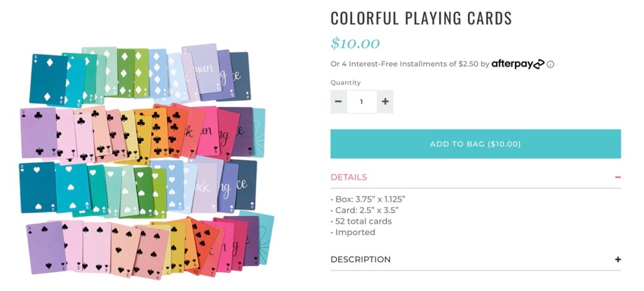644x291 pixels.
Task: Click the teal diamond card at top left
Action: [47, 79]
